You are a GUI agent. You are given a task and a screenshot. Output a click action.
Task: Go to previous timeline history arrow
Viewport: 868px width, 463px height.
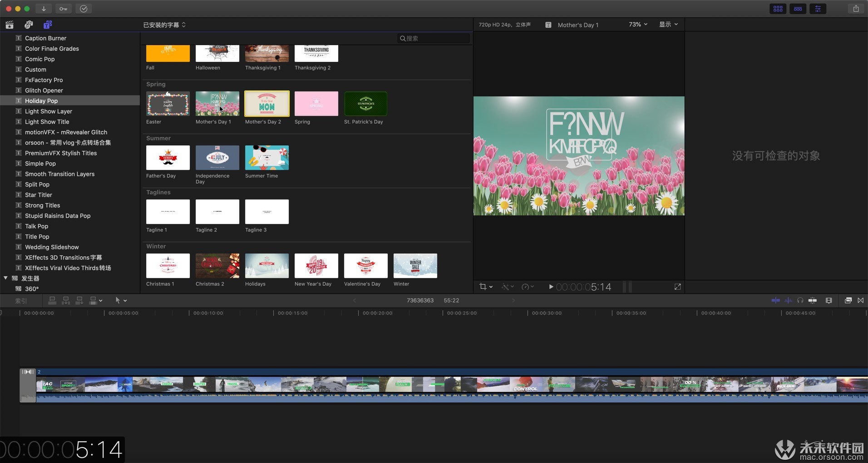point(355,300)
